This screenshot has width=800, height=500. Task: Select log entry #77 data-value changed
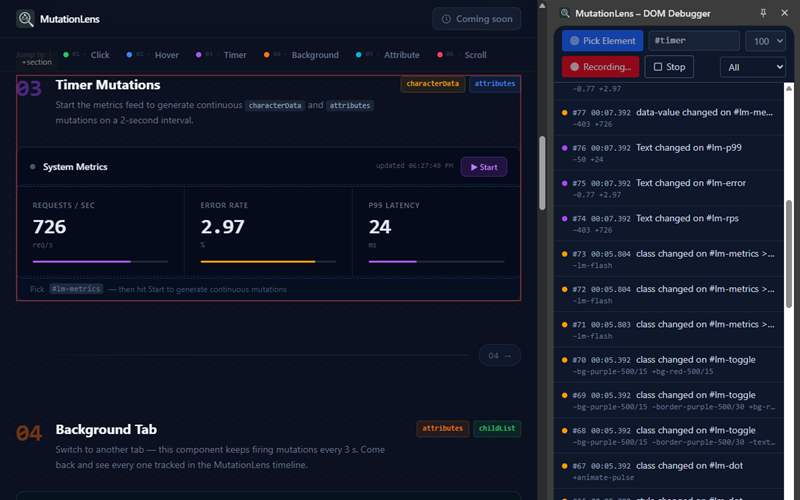tap(669, 117)
